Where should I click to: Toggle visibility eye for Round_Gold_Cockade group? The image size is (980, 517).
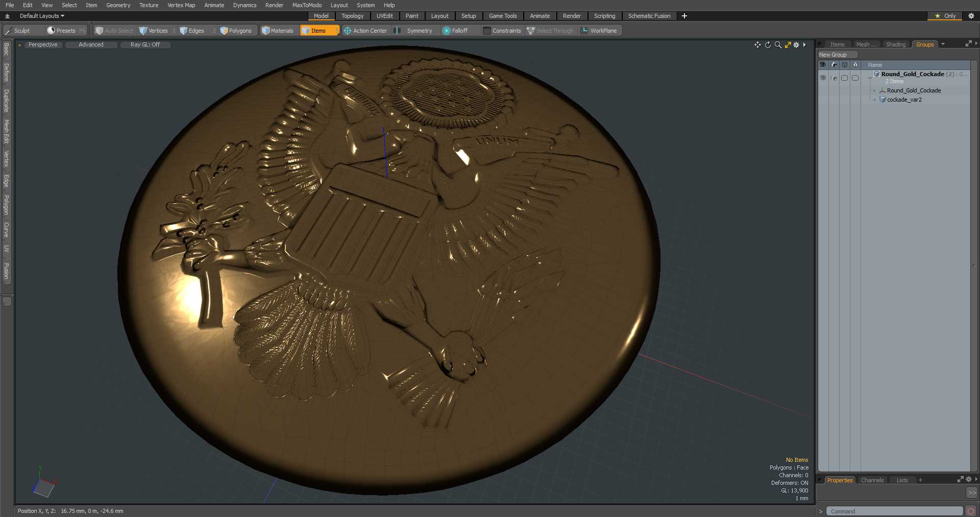coord(823,78)
